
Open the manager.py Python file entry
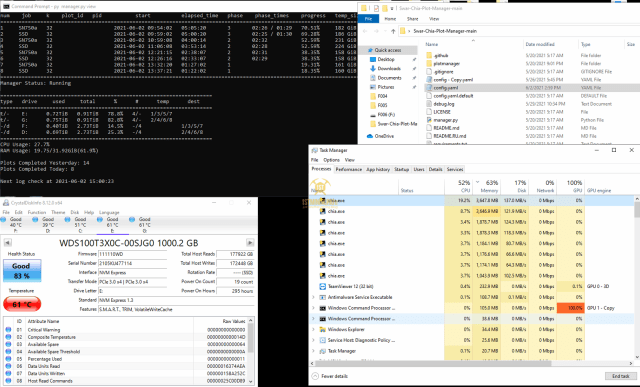(x=445, y=120)
